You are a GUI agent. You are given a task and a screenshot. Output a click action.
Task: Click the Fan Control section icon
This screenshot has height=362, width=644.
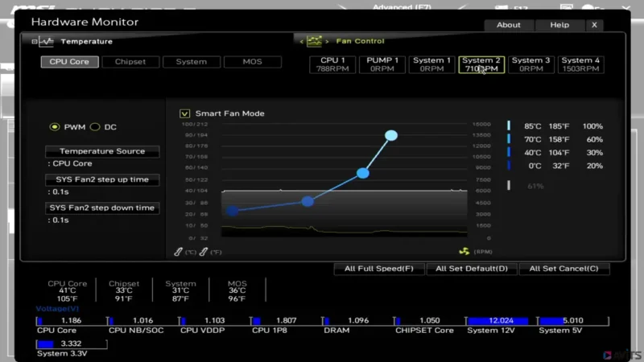[x=314, y=41]
